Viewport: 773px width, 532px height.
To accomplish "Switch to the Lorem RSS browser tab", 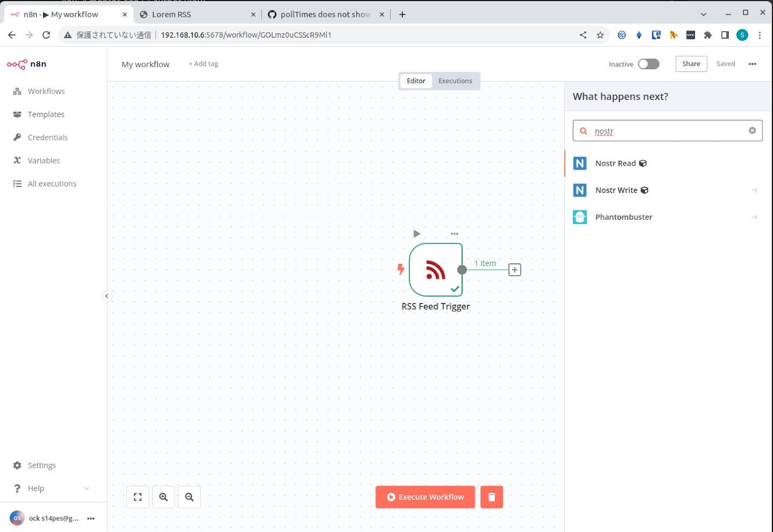I will pos(196,15).
